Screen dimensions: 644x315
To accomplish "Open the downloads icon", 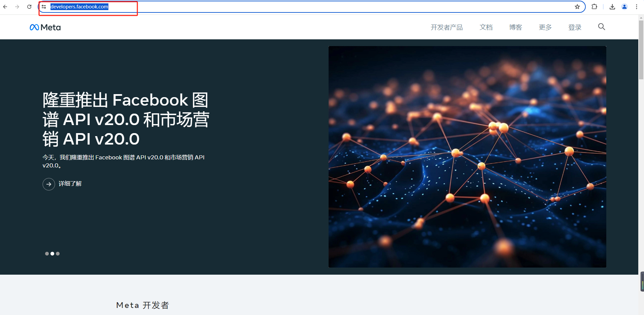I will click(612, 7).
